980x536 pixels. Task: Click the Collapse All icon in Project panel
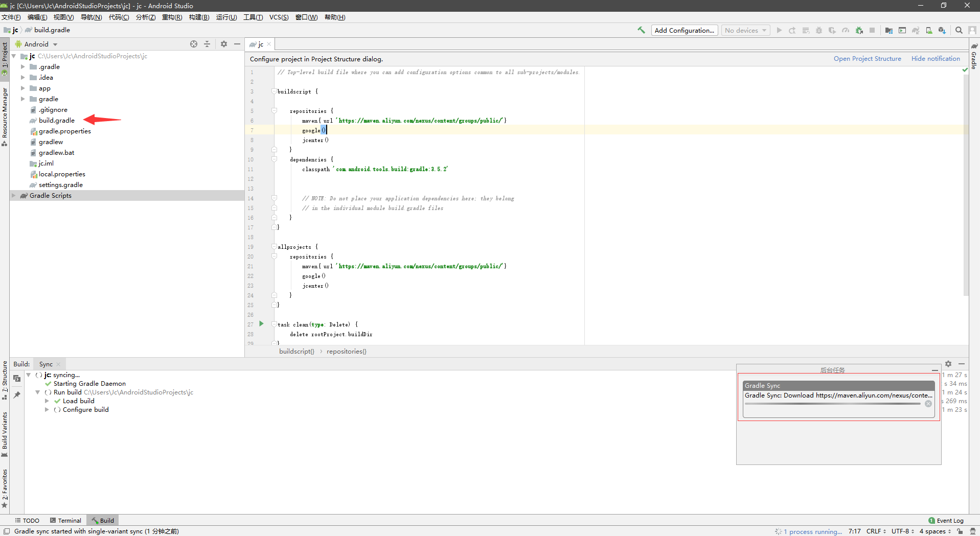tap(207, 44)
